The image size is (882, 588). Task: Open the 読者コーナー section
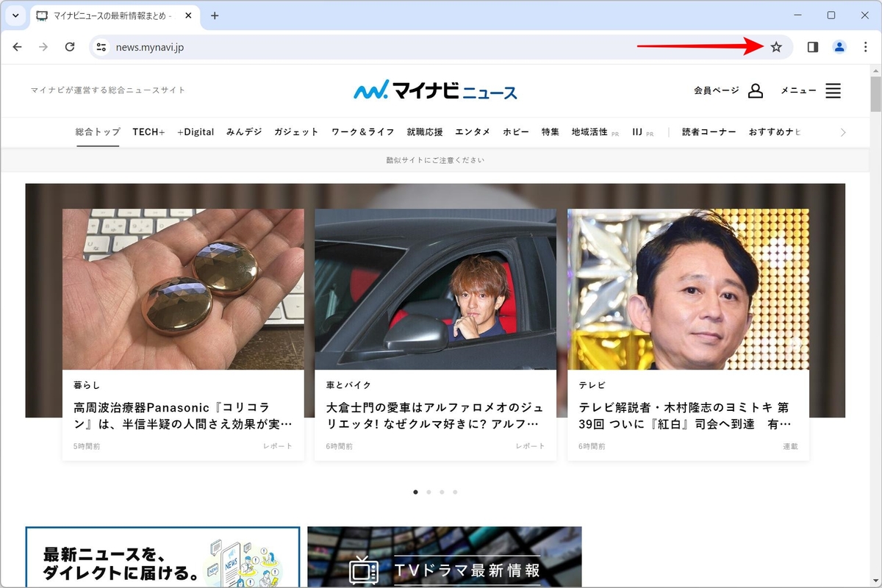click(x=709, y=132)
